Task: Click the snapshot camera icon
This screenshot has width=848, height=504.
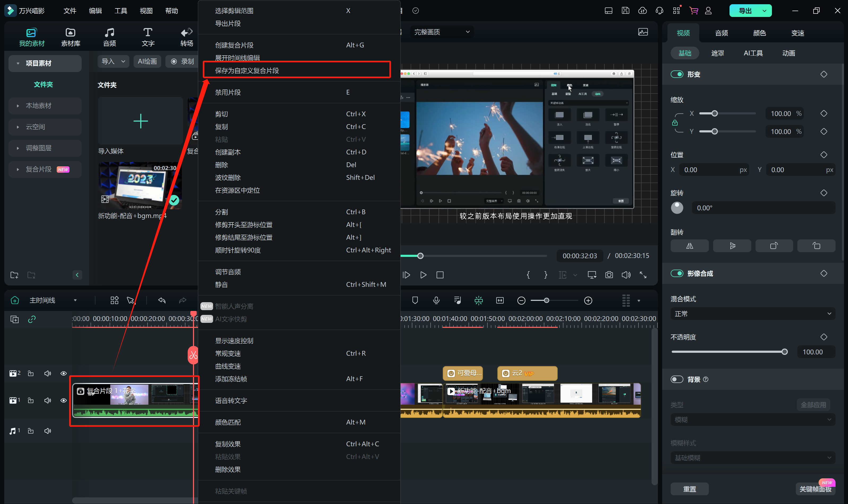Action: click(609, 275)
